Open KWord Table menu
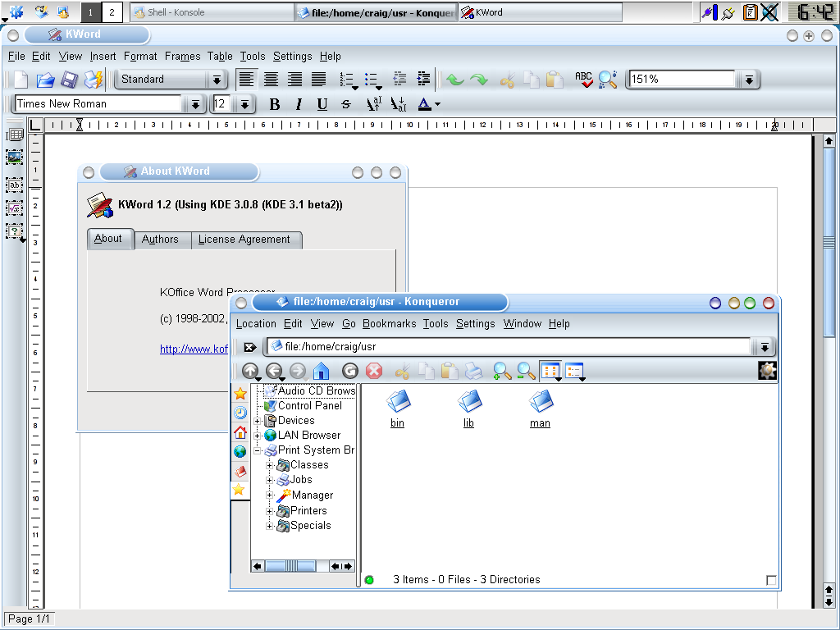 pos(220,57)
